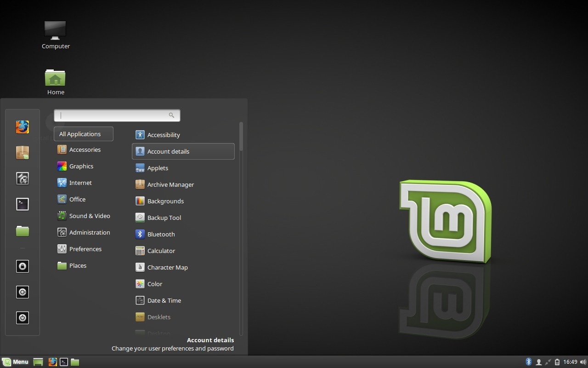Click the user applet tray icon
Screen dimensions: 588x368
(x=538, y=362)
